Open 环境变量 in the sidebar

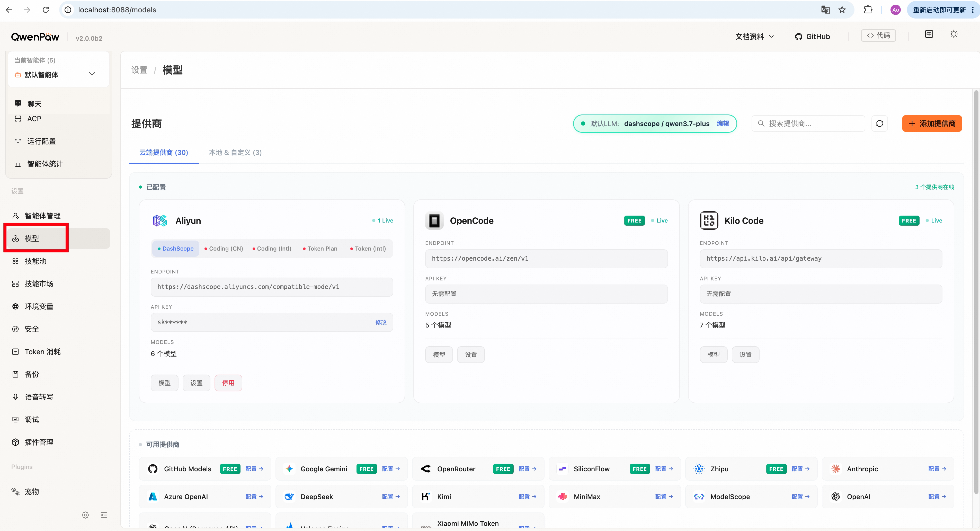point(59,307)
